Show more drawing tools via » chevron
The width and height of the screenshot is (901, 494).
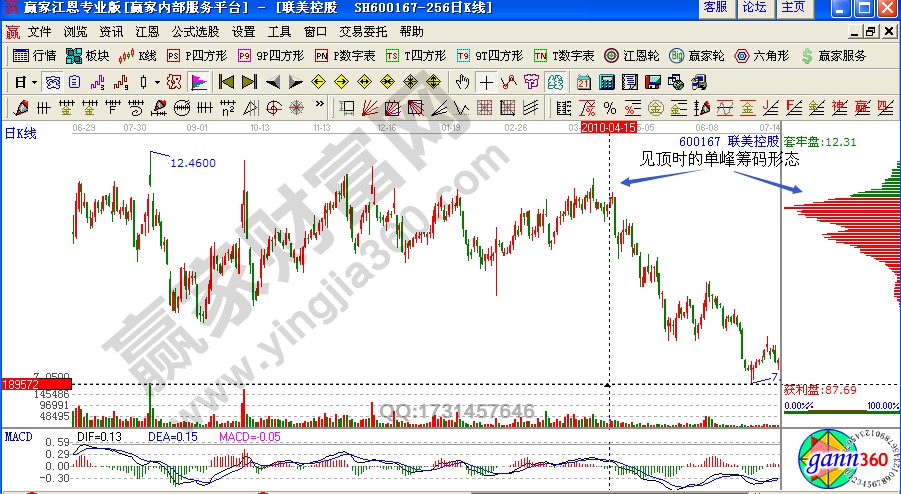pos(319,105)
